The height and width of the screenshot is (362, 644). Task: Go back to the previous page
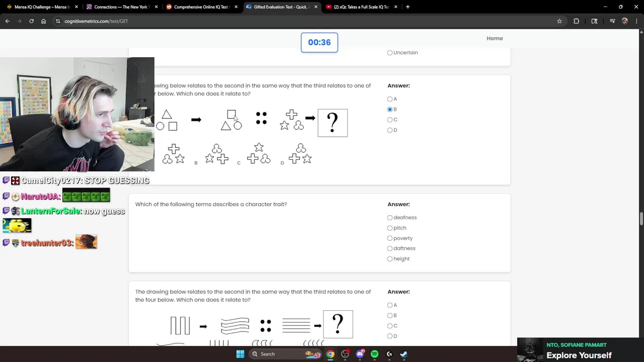[x=8, y=21]
